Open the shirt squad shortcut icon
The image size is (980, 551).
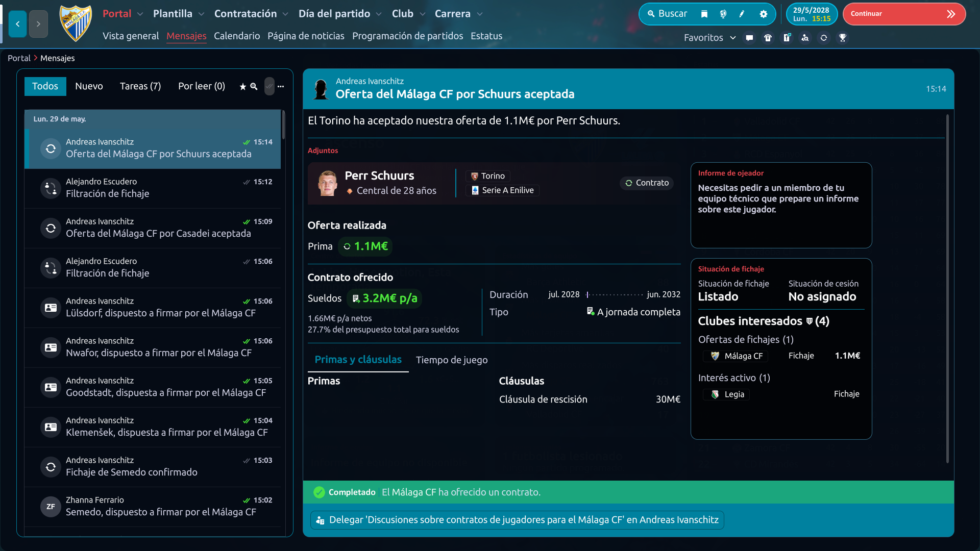(768, 38)
